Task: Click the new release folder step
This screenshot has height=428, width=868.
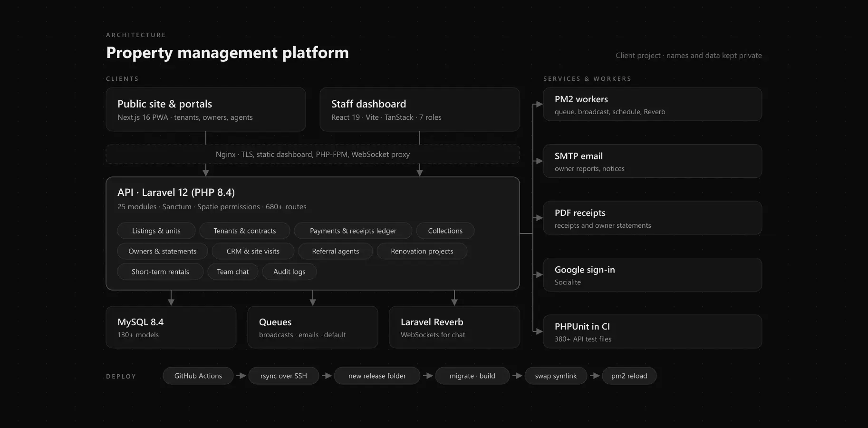Action: click(x=377, y=376)
